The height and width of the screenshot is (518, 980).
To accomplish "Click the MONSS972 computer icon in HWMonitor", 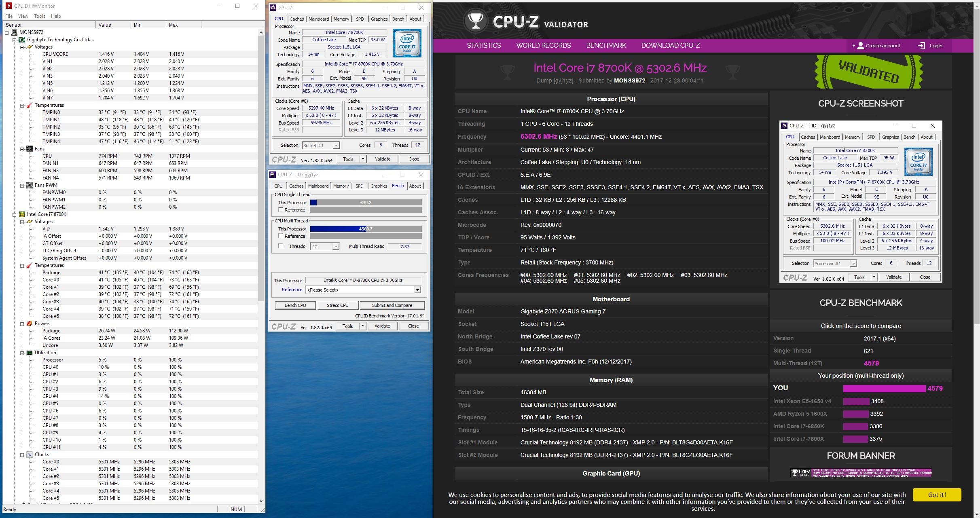I will (x=14, y=32).
